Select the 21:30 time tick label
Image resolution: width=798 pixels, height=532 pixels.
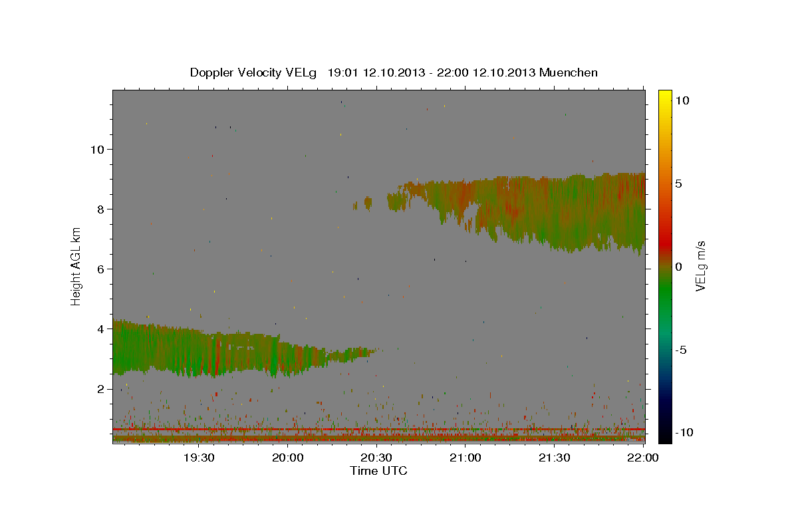click(x=554, y=458)
